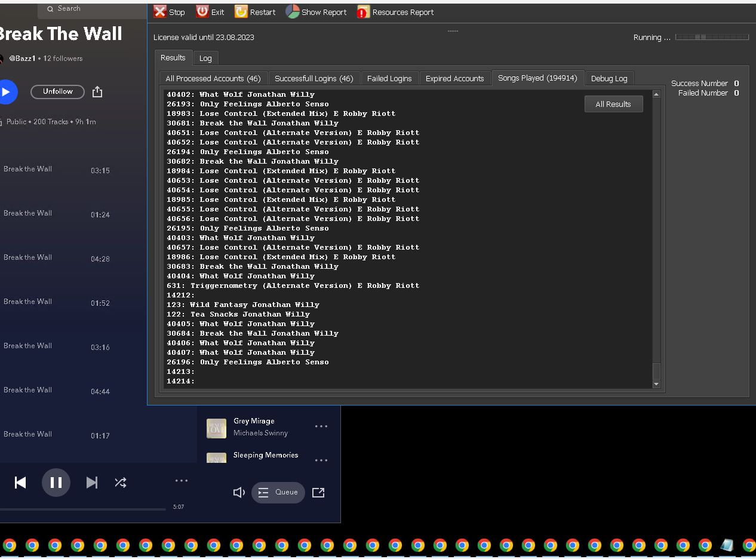
Task: Open the Resources Report icon
Action: click(x=363, y=11)
